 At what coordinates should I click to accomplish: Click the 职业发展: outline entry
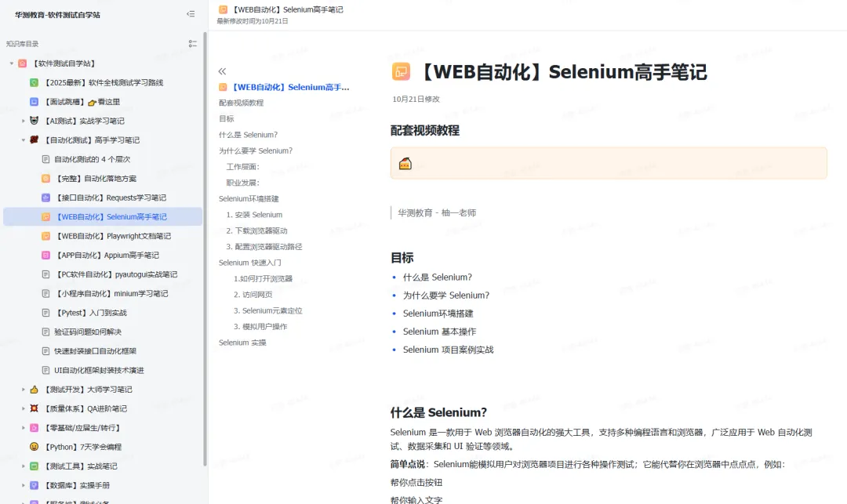pyautogui.click(x=242, y=183)
